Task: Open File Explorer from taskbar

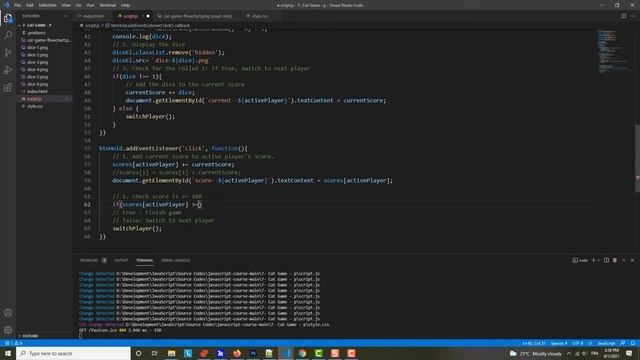Action: click(171, 353)
